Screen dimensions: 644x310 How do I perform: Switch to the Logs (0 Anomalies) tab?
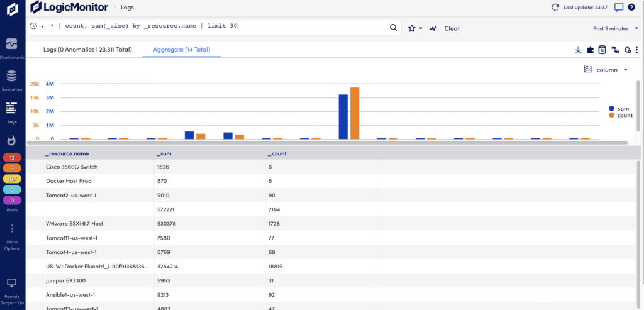coord(87,50)
